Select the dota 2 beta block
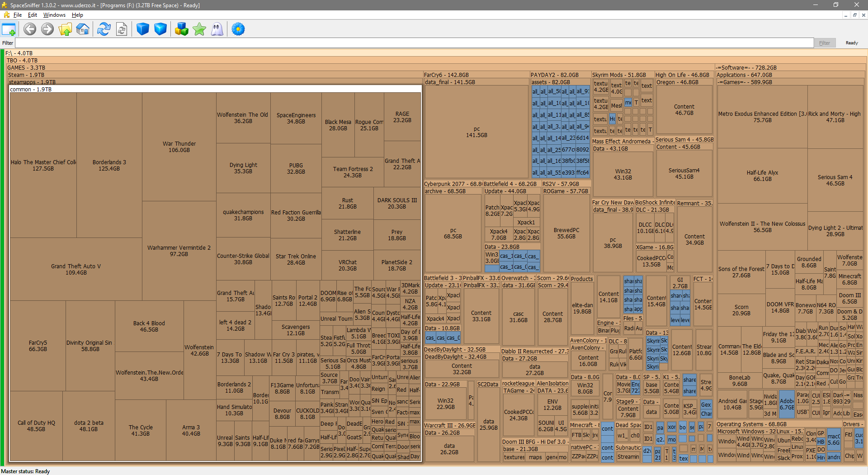868x475 pixels. point(89,426)
